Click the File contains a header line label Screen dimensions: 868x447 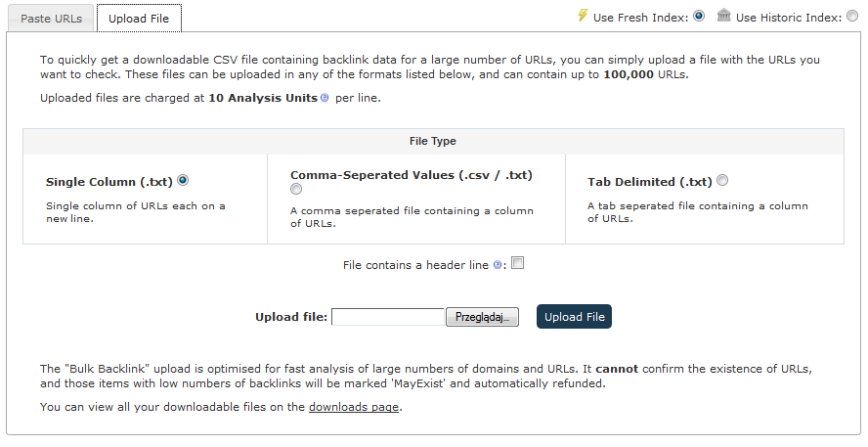(415, 265)
